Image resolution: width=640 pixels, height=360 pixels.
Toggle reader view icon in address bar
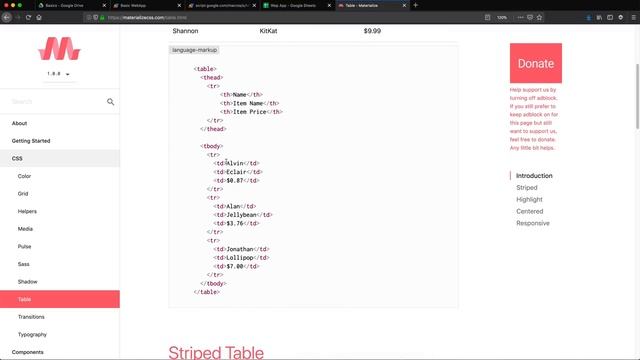pos(487,18)
